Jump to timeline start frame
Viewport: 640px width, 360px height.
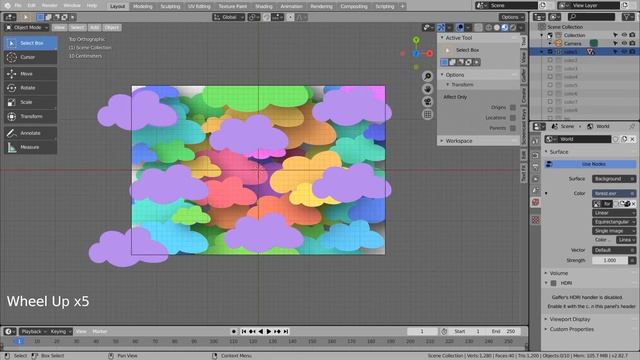tap(244, 331)
